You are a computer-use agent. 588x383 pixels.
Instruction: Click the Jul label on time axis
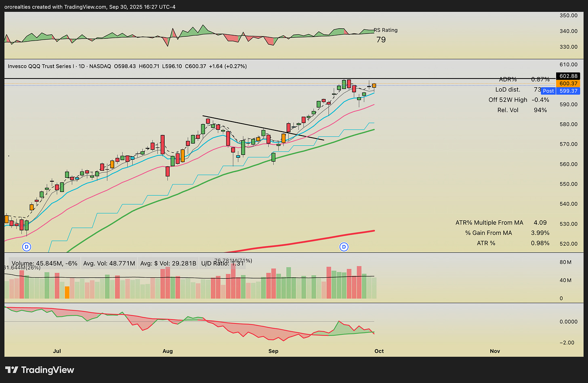click(x=57, y=351)
